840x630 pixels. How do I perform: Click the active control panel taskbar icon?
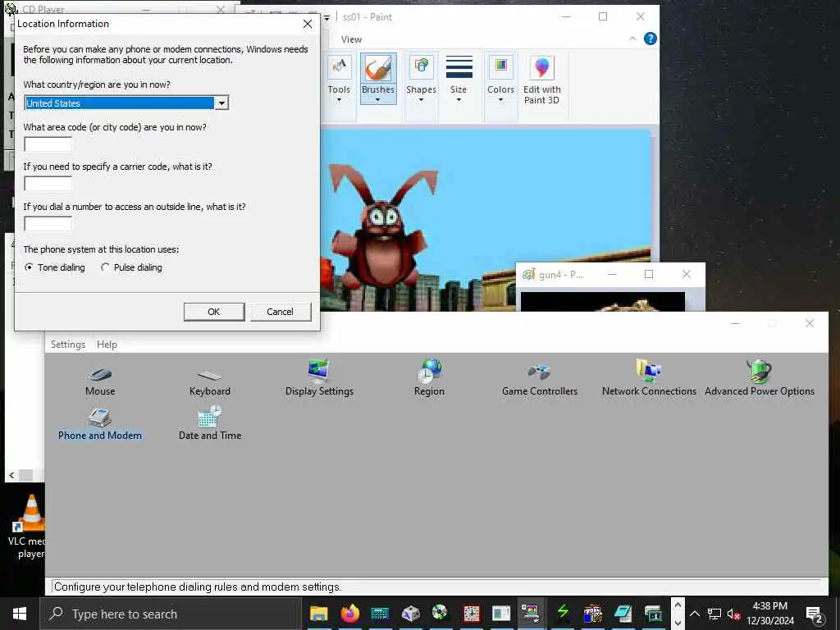(531, 613)
